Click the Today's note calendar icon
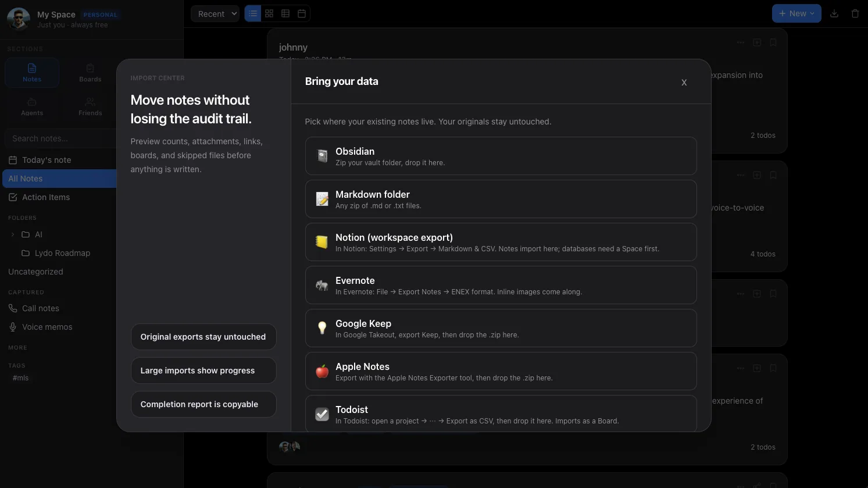 [x=13, y=160]
